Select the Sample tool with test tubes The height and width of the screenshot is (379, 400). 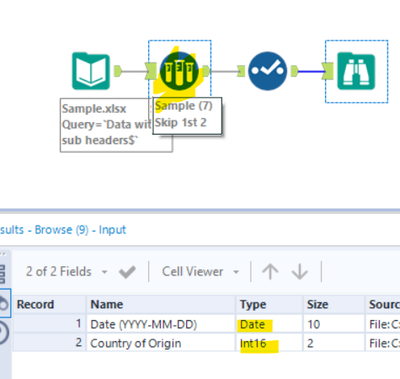[x=179, y=71]
